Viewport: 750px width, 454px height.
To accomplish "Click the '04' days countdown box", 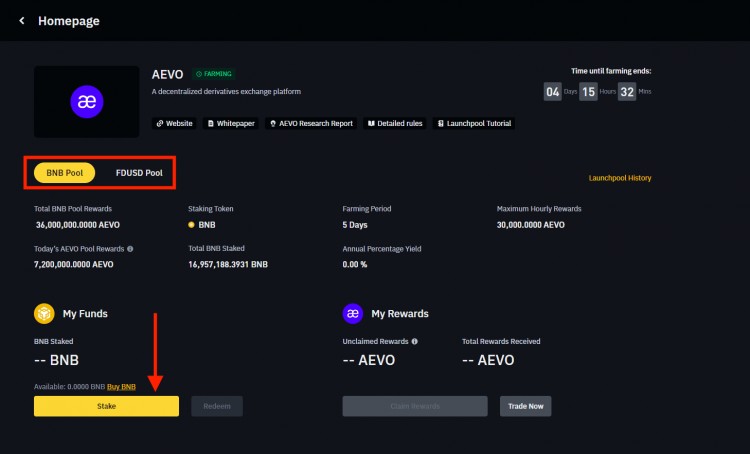I will [552, 92].
